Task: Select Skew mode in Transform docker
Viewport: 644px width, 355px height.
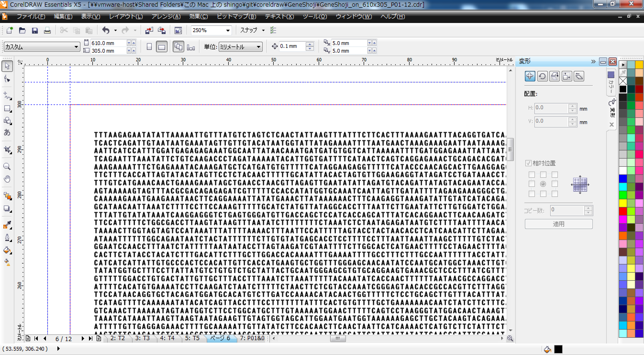Action: tap(579, 76)
